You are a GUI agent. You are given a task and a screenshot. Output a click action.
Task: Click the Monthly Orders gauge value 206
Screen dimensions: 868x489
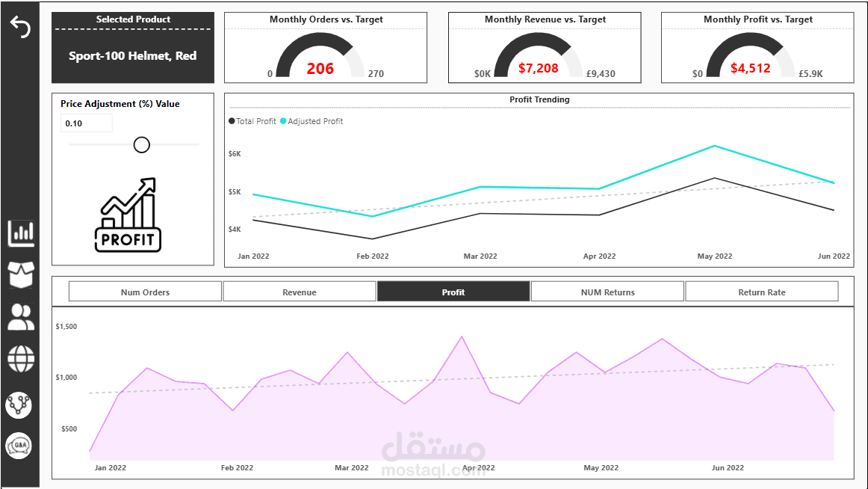tap(320, 69)
